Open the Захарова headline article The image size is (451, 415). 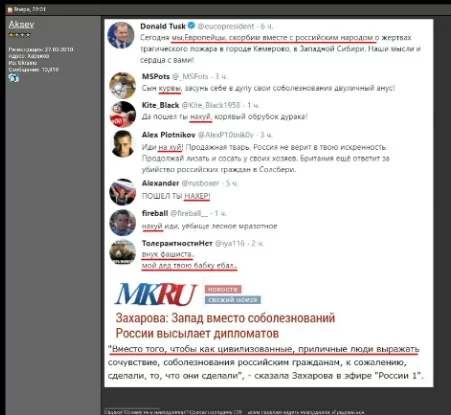225,325
